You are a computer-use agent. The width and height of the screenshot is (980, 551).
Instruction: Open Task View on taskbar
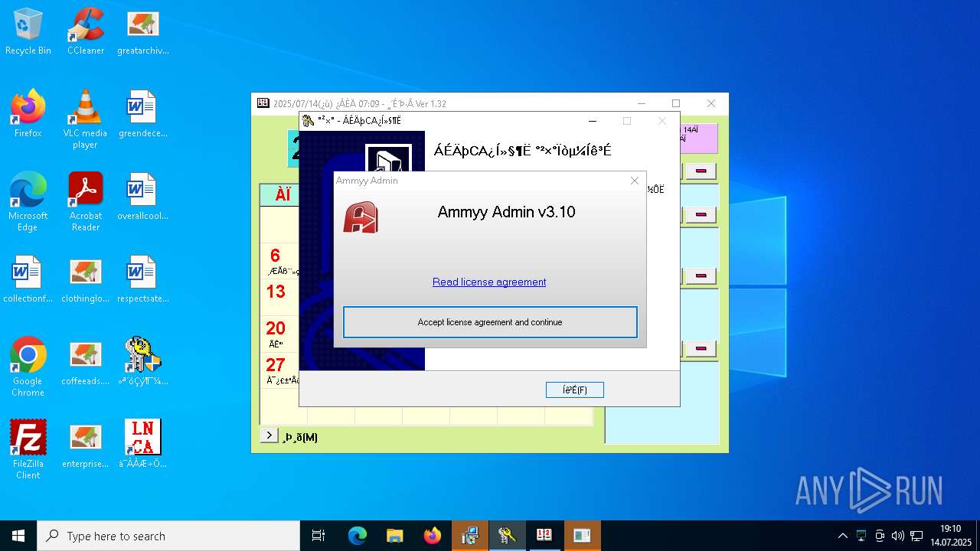[318, 536]
